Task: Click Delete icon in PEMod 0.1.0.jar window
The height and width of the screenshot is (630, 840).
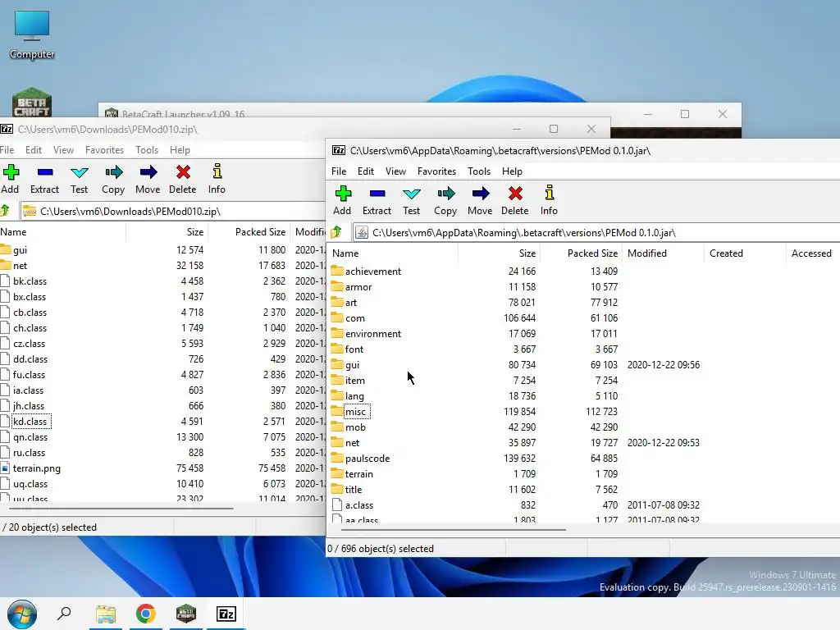Action: click(x=515, y=193)
